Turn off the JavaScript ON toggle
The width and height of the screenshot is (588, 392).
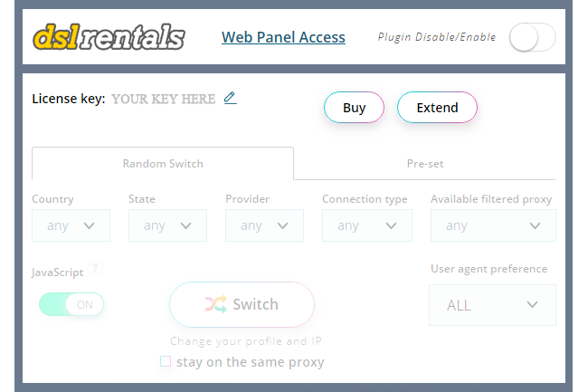pos(71,304)
